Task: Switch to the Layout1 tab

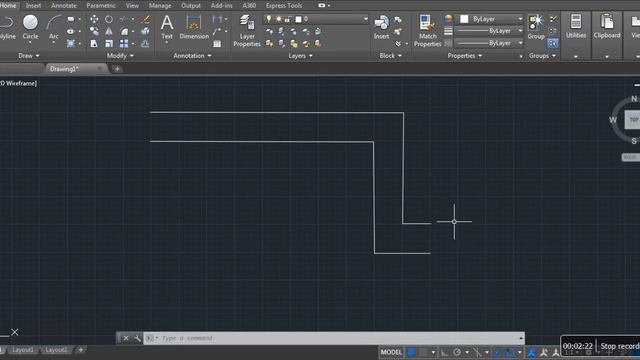Action: (x=22, y=350)
